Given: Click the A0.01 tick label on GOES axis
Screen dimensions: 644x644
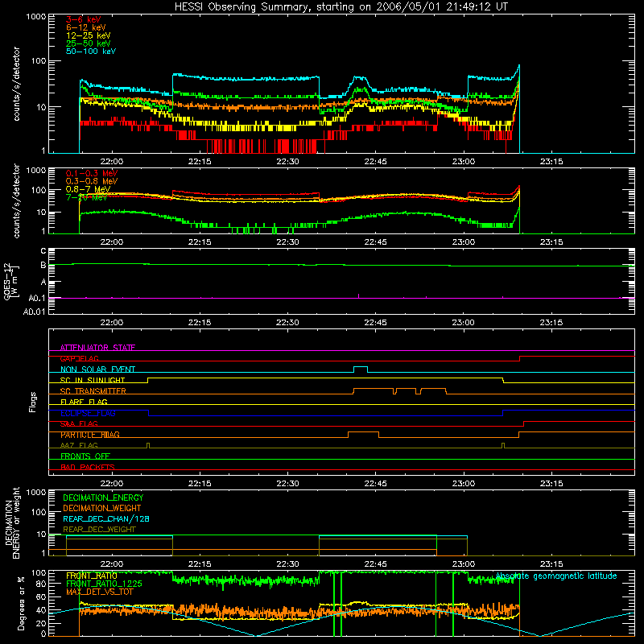Looking at the screenshot, I should tap(34, 312).
